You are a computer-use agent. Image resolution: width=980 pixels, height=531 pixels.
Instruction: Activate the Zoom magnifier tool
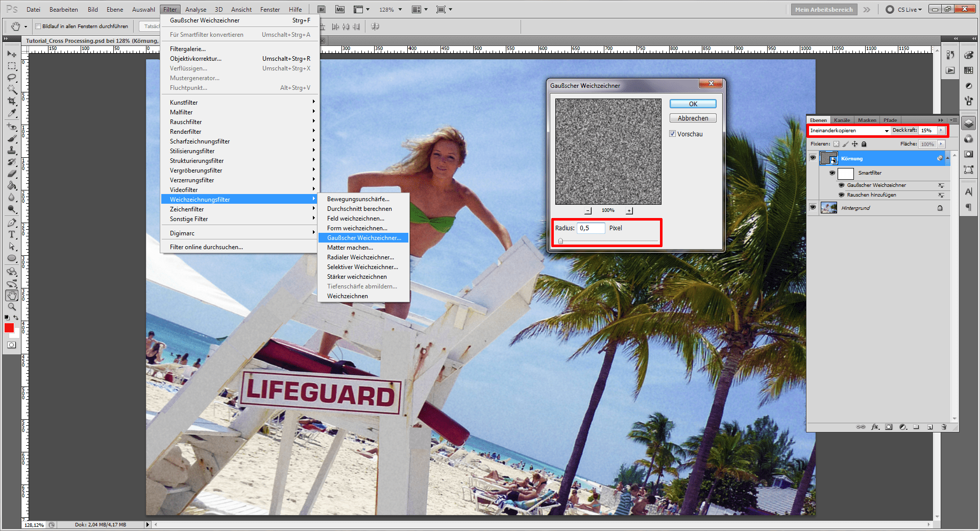pos(12,307)
